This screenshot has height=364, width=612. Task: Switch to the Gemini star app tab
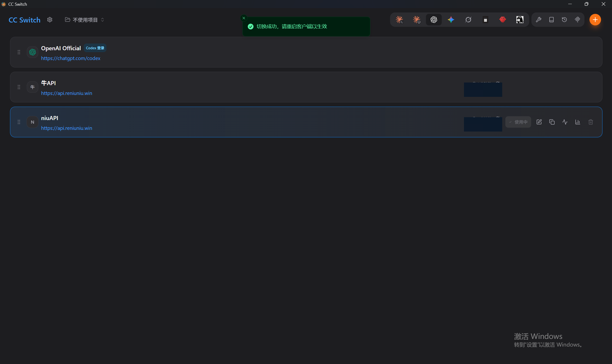tap(451, 20)
